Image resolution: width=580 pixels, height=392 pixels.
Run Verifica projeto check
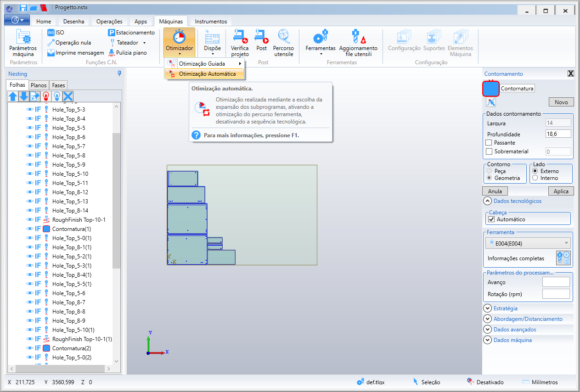point(240,43)
